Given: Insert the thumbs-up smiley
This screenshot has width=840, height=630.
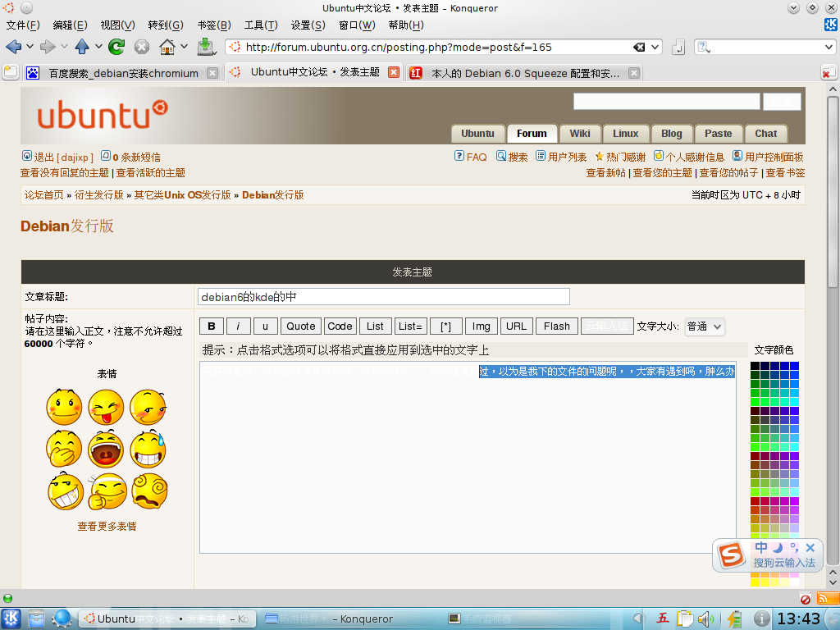Looking at the screenshot, I should 107,491.
